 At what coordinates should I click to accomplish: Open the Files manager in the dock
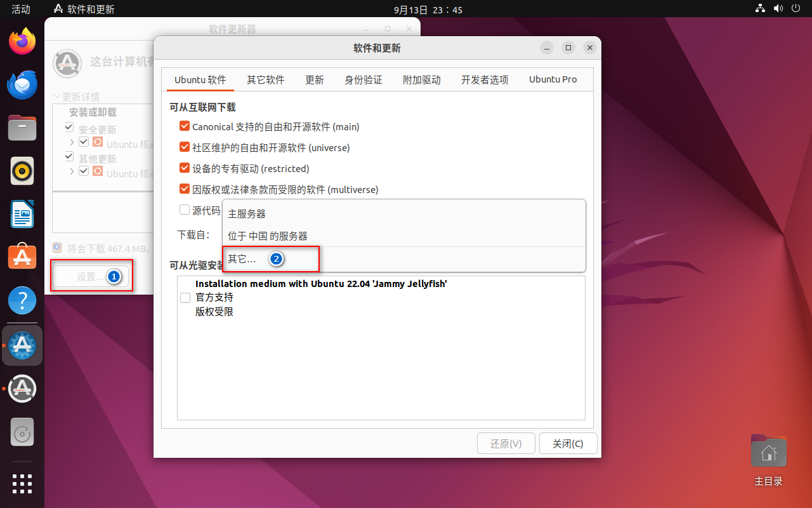click(x=22, y=128)
